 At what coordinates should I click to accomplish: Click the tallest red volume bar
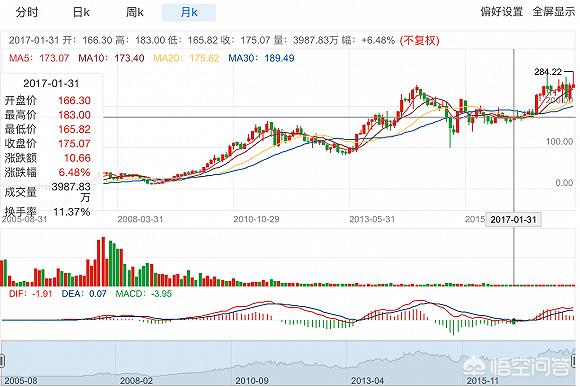click(x=103, y=262)
